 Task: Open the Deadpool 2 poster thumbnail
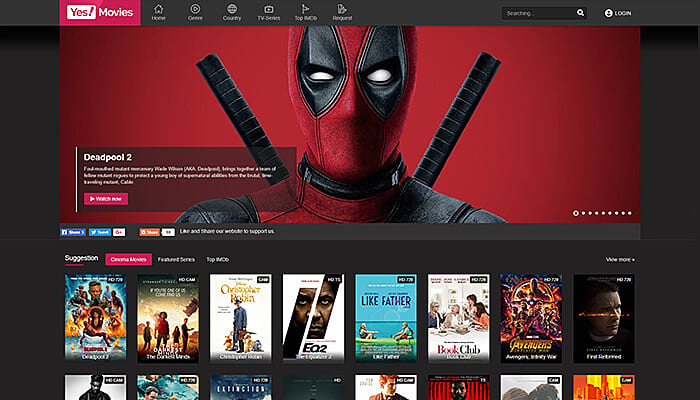96,318
